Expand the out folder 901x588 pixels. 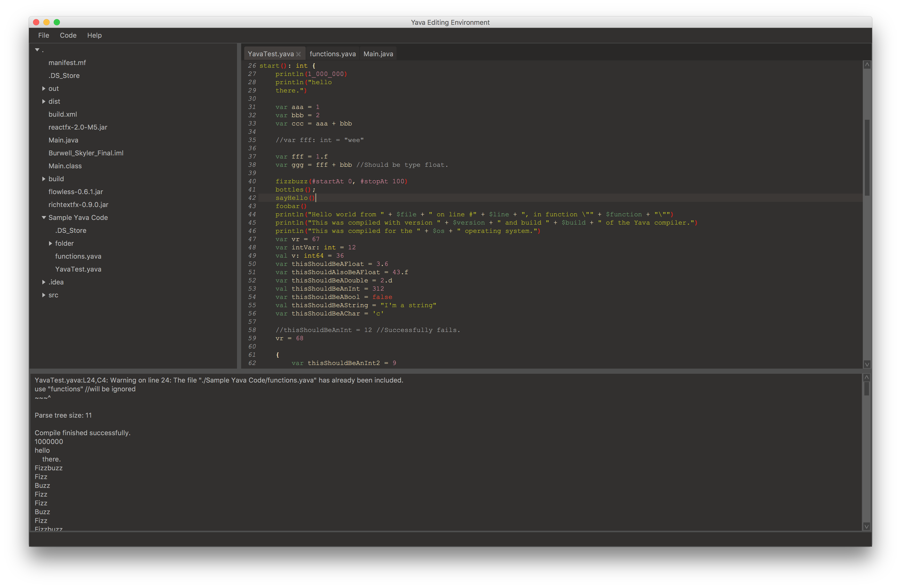point(44,89)
